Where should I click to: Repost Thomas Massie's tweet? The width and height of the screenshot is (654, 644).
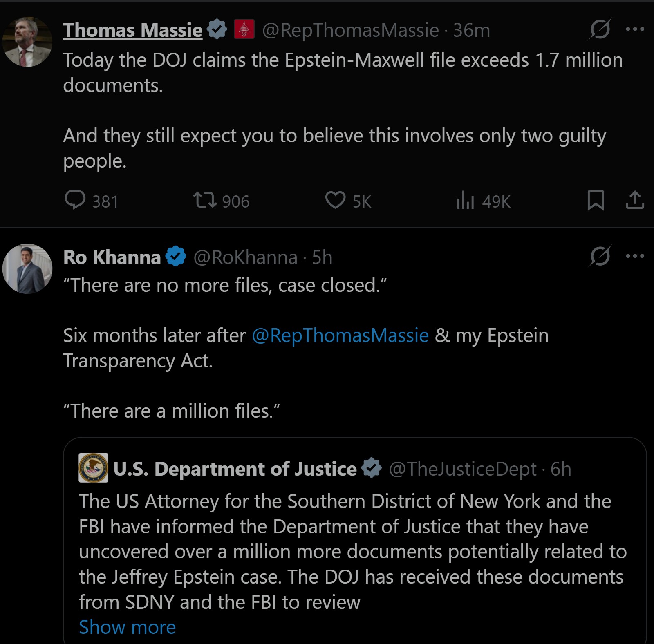tap(205, 200)
